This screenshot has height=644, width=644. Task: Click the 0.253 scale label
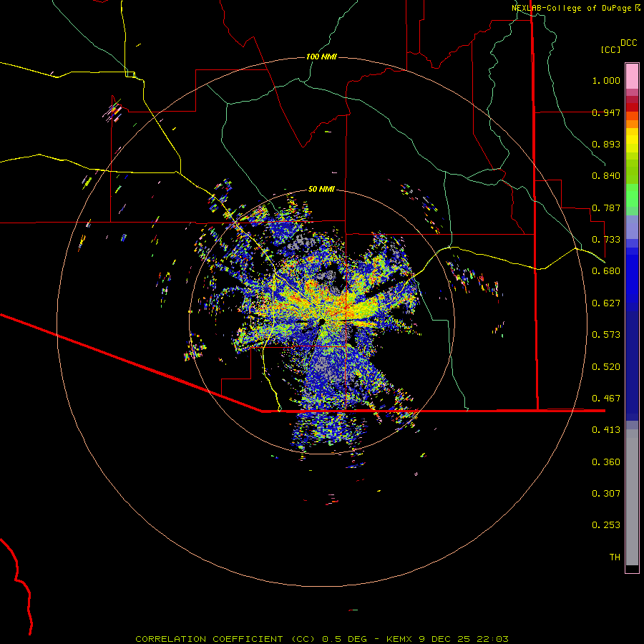pyautogui.click(x=606, y=525)
